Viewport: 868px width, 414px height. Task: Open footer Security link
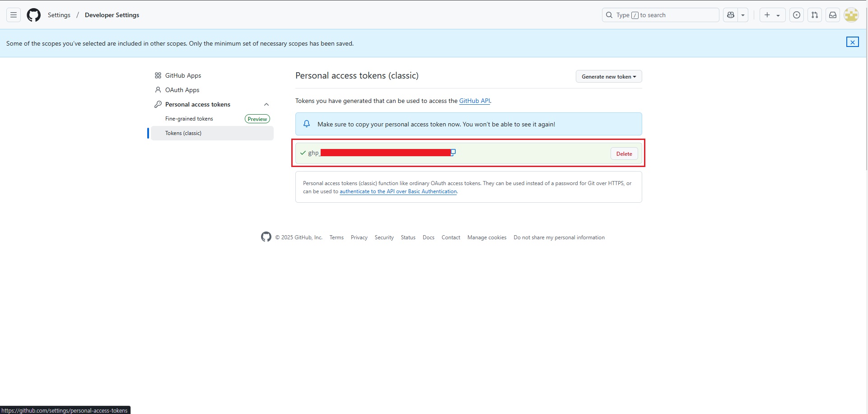point(384,237)
